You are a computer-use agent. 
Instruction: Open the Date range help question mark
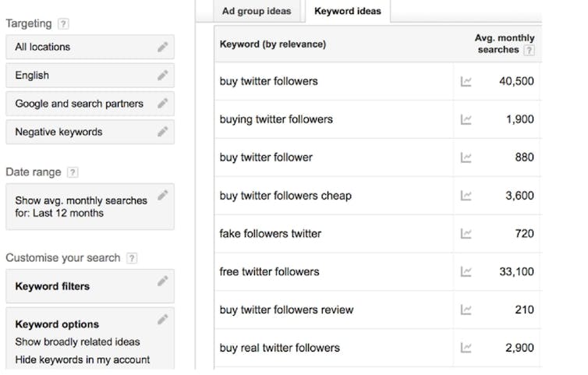pyautogui.click(x=73, y=172)
